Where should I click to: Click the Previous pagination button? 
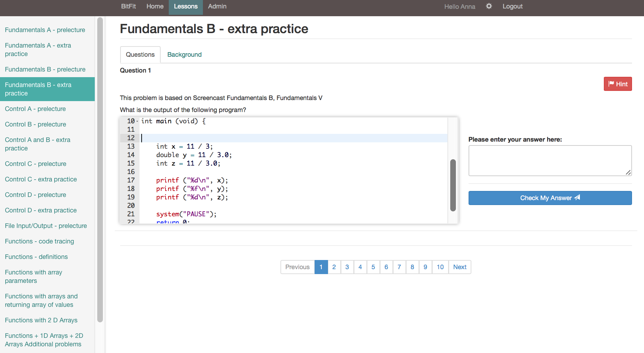pyautogui.click(x=297, y=267)
